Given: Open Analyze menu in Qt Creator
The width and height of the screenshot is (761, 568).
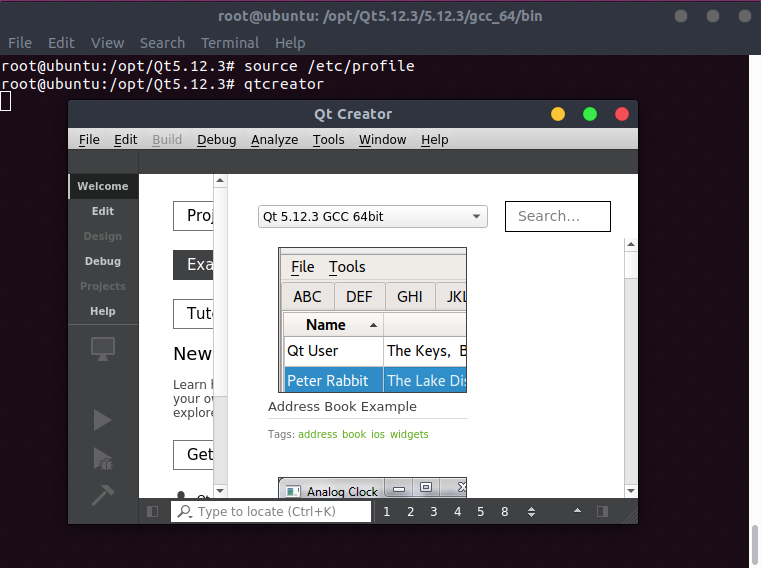Looking at the screenshot, I should [275, 140].
